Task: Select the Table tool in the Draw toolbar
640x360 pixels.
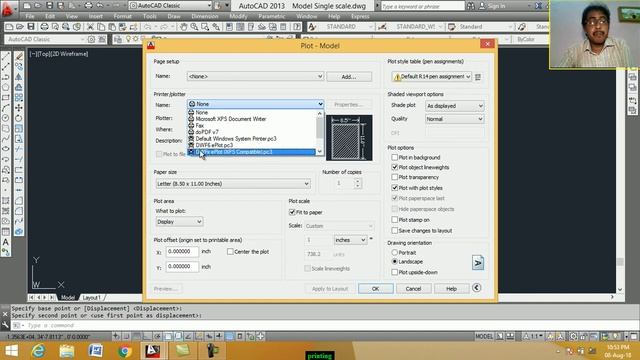Action: 6,231
